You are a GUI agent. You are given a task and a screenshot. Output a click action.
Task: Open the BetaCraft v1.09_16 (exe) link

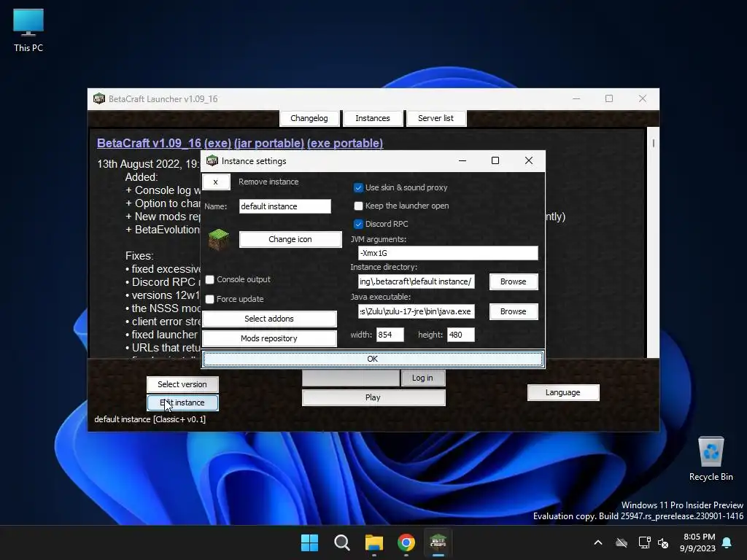(164, 144)
